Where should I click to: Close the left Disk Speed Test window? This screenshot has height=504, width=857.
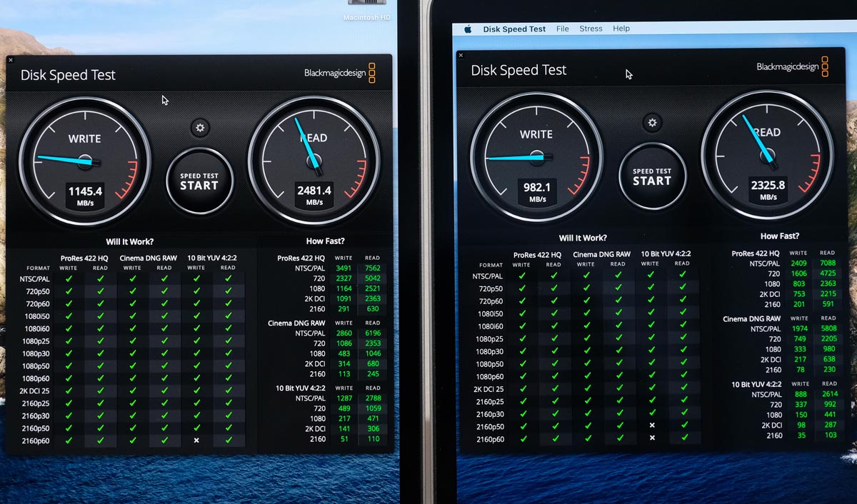[10, 61]
